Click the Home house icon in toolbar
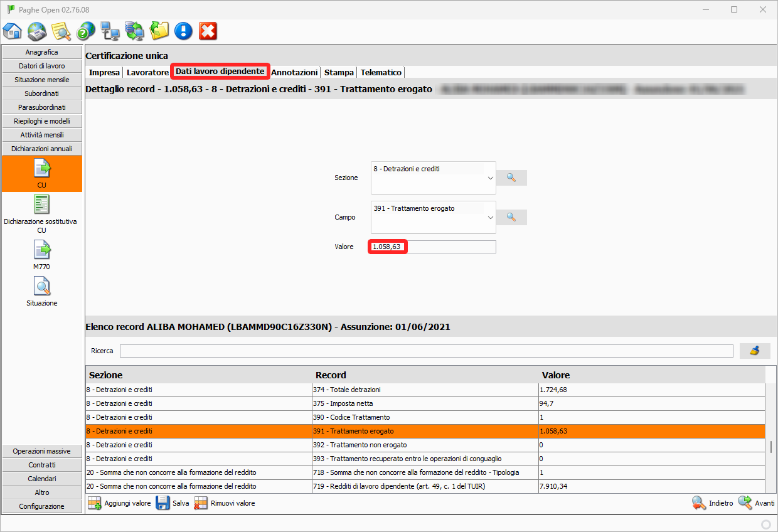The image size is (778, 532). (13, 31)
